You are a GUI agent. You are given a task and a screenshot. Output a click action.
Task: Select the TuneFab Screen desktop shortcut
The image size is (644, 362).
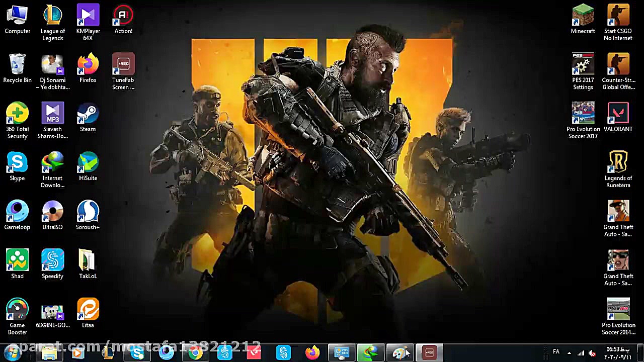point(123,72)
